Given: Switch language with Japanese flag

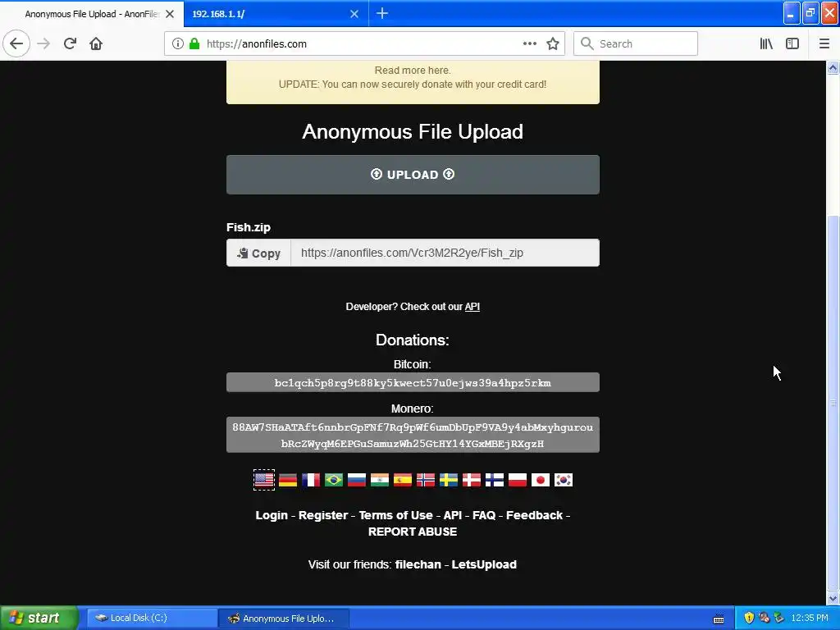Looking at the screenshot, I should (x=541, y=480).
